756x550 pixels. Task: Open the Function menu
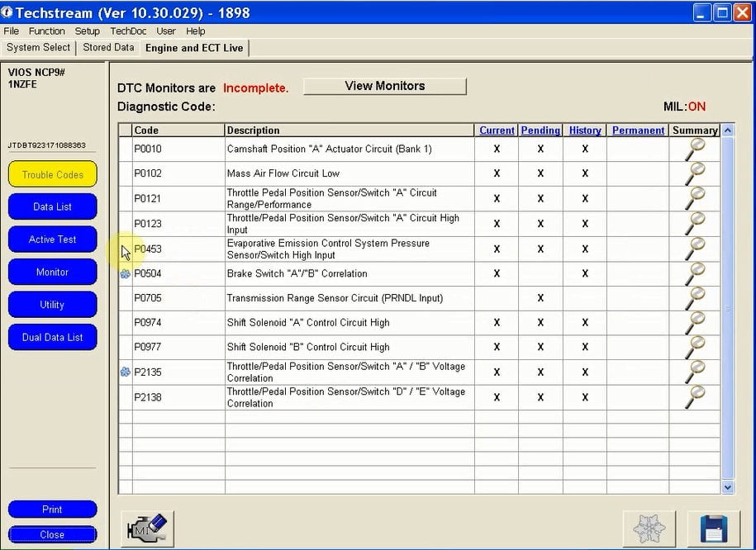click(47, 31)
